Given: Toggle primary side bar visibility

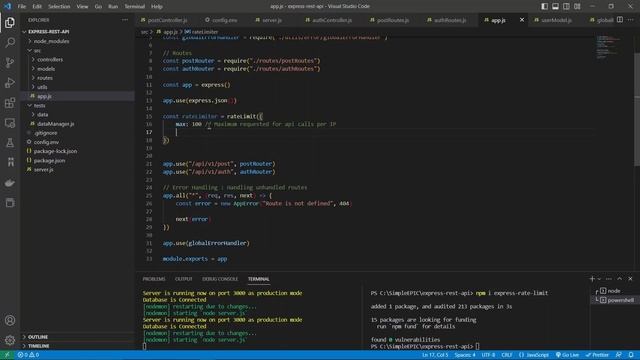Looking at the screenshot, I should point(544,6).
